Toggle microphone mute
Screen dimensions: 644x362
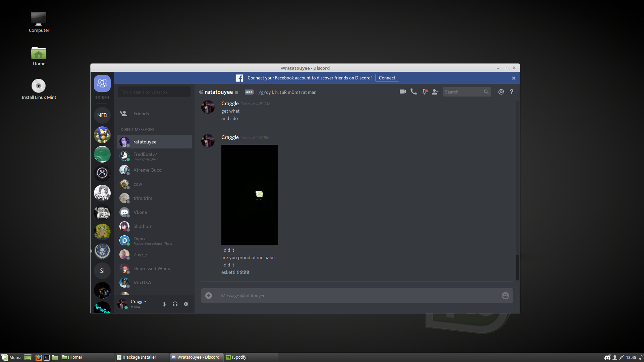pos(164,304)
